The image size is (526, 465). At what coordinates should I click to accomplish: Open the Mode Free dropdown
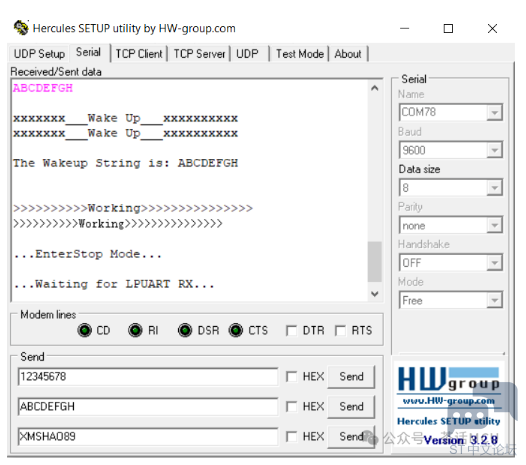pyautogui.click(x=494, y=300)
